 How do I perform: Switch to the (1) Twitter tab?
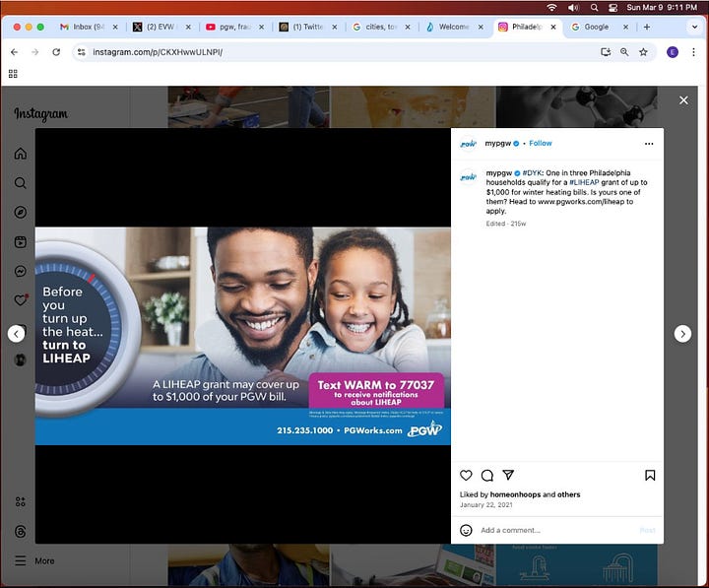(x=307, y=28)
